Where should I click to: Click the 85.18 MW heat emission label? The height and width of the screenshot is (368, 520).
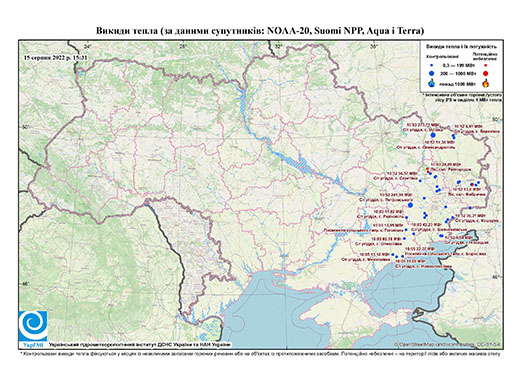click(x=386, y=239)
